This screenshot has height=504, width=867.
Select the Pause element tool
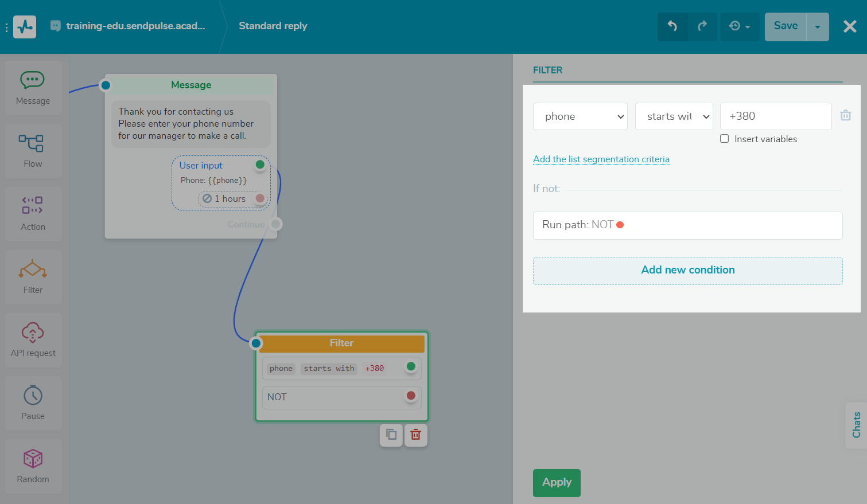(33, 403)
